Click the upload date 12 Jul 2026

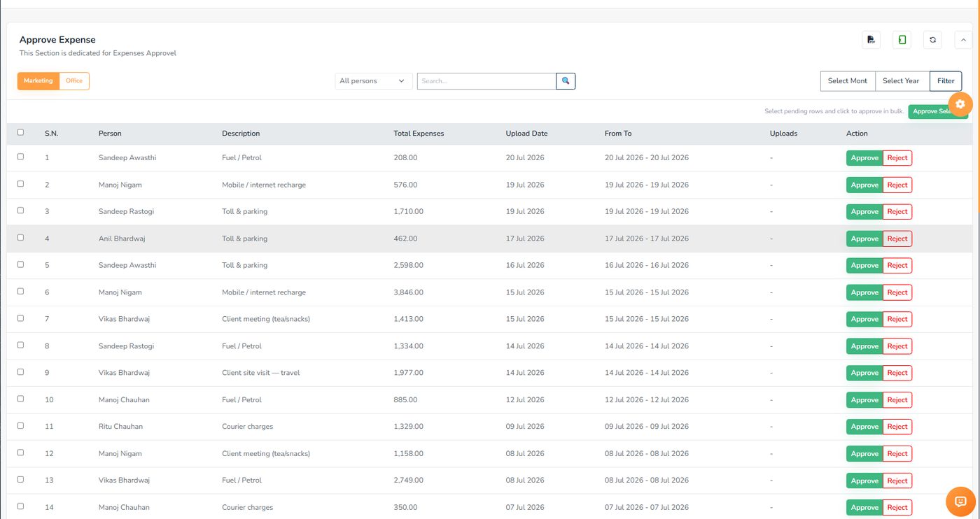[x=525, y=400]
